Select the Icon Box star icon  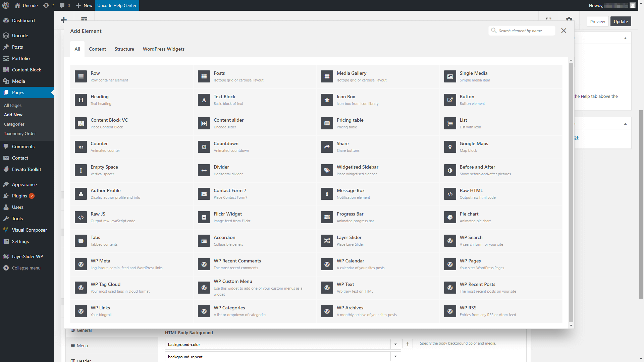pos(327,100)
